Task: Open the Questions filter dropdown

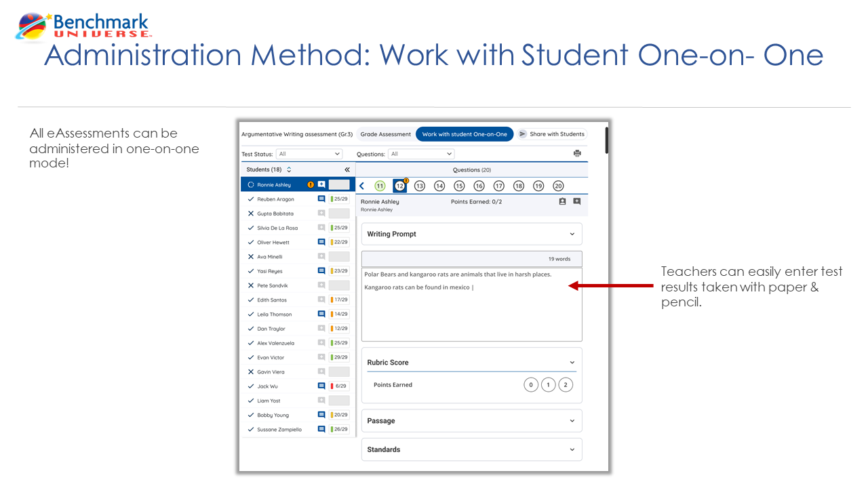Action: coord(421,154)
